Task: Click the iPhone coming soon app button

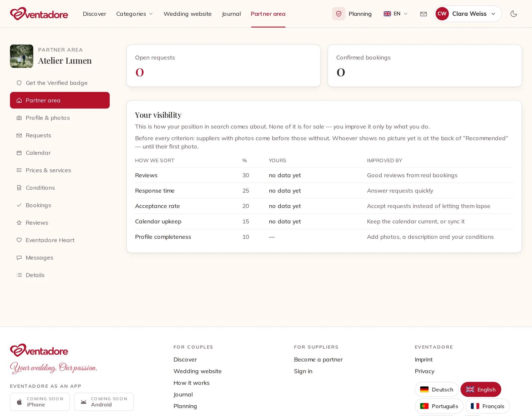Action: [x=40, y=402]
